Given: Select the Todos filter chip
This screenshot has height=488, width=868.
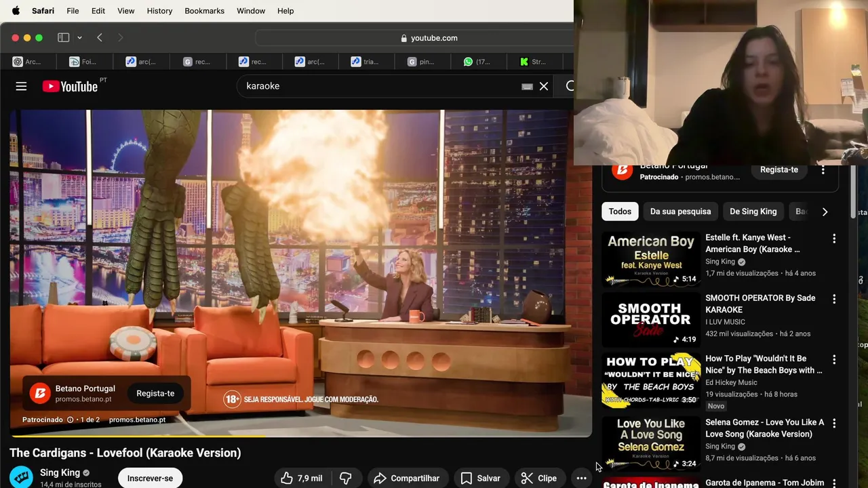Looking at the screenshot, I should 620,211.
